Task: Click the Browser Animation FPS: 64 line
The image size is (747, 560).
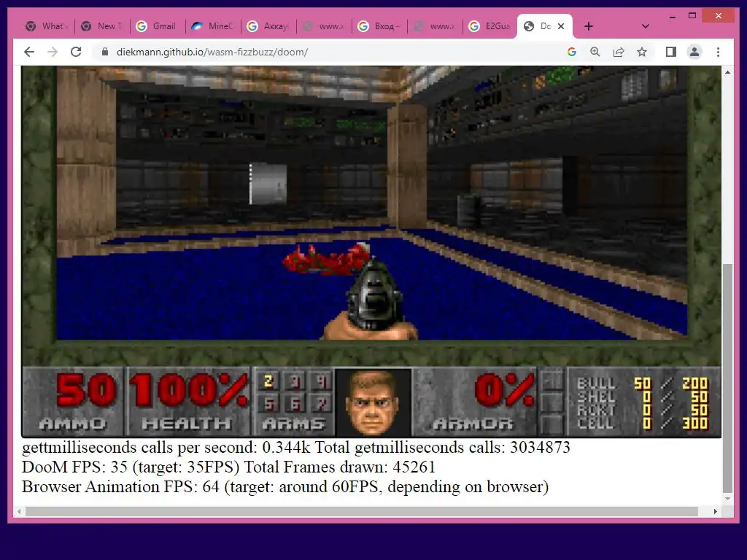Action: click(285, 487)
